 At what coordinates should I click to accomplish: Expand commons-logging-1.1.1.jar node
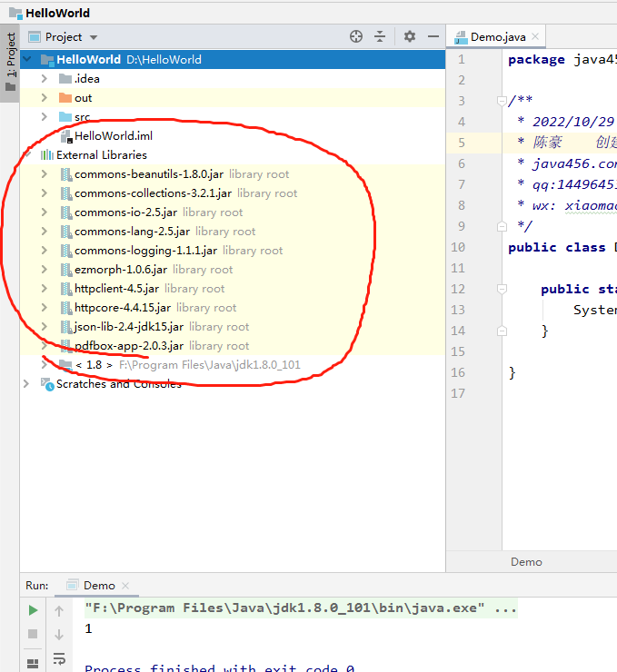(x=45, y=251)
